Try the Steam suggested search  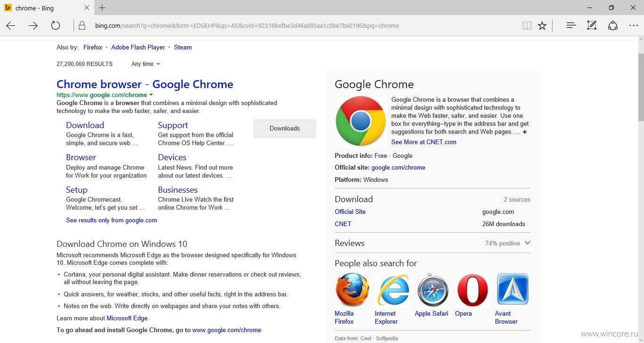(x=183, y=48)
